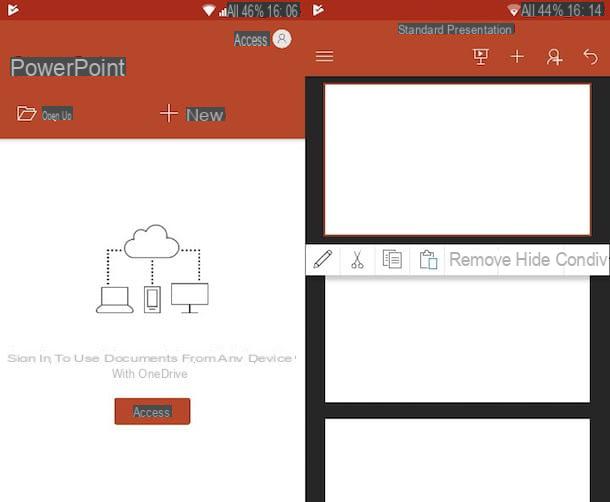The height and width of the screenshot is (502, 610).
Task: Copy the slide with the copy icon
Action: click(x=392, y=259)
